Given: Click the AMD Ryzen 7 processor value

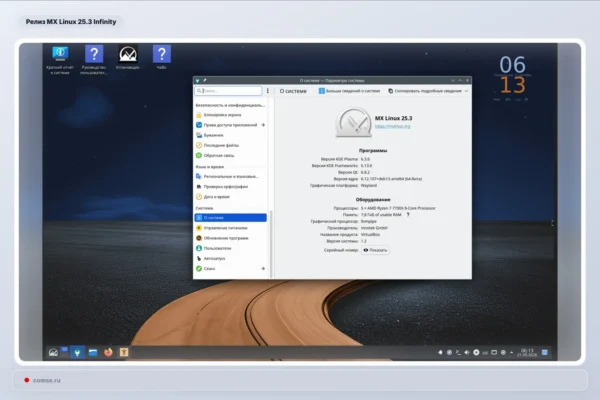Looking at the screenshot, I should point(398,208).
